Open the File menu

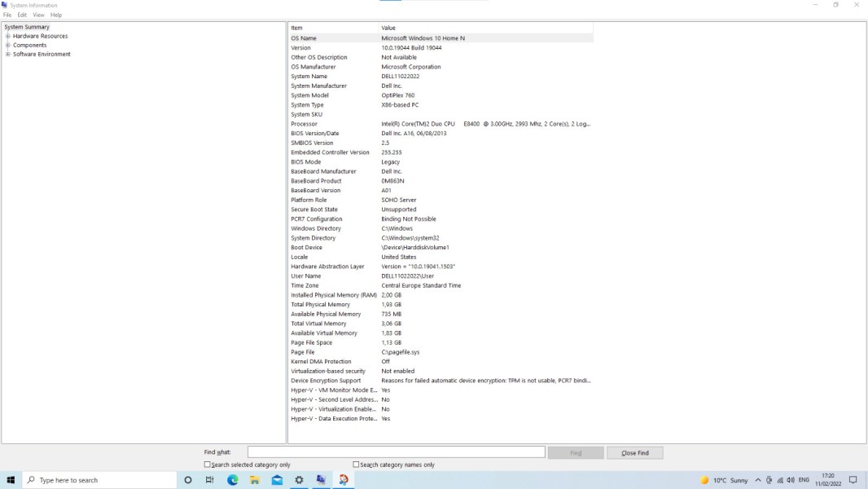coord(7,14)
